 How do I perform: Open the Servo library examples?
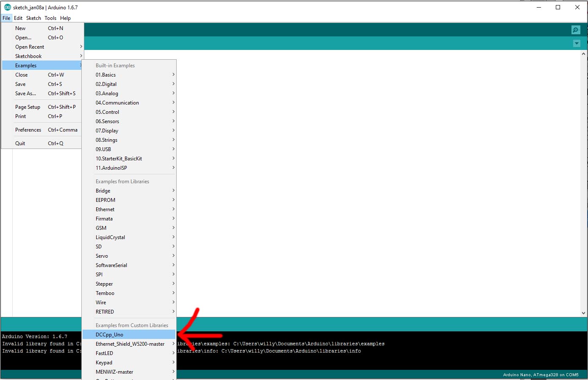click(129, 256)
